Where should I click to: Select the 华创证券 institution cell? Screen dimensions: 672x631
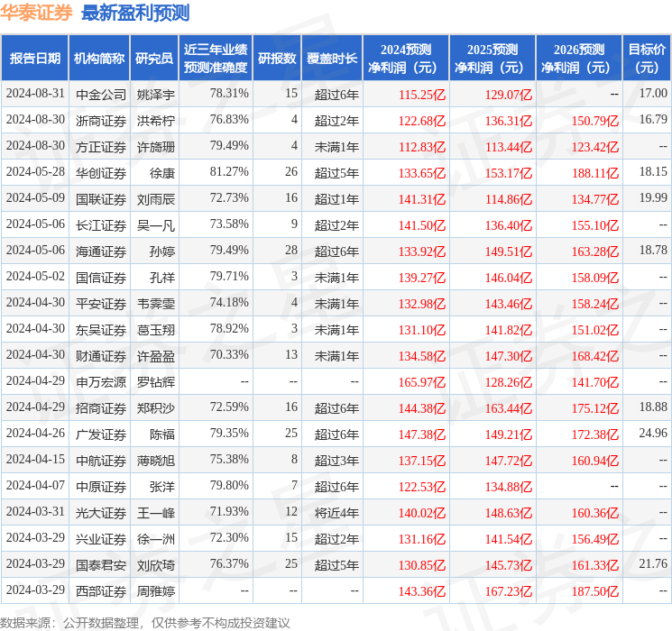click(101, 173)
